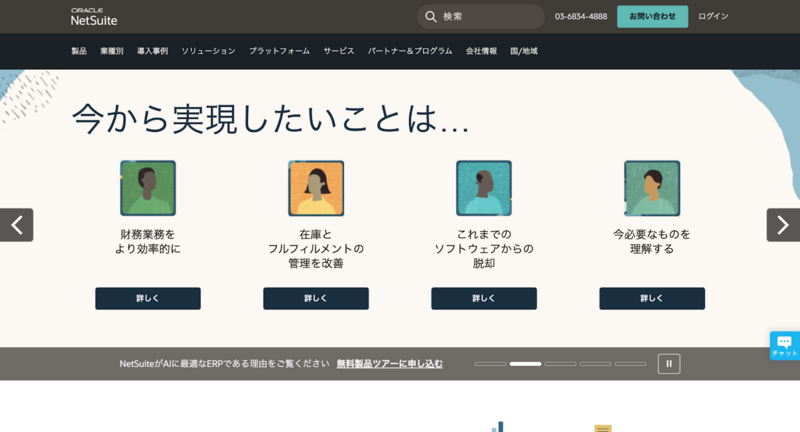Click 詳しく under 在庫とフルフィルメントの管理を改善
This screenshot has height=432, width=800.
(316, 298)
